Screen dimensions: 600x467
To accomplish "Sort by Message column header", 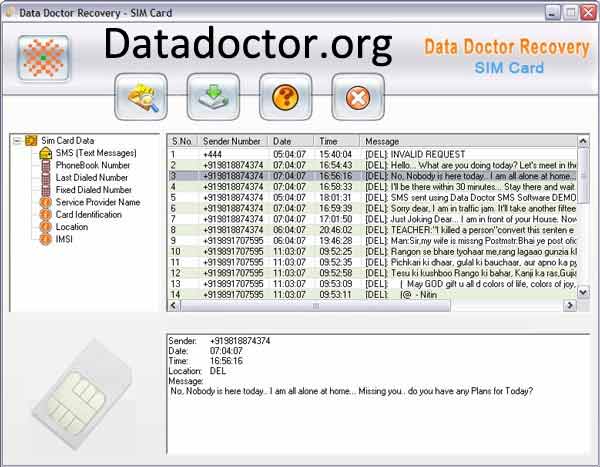I will (468, 141).
